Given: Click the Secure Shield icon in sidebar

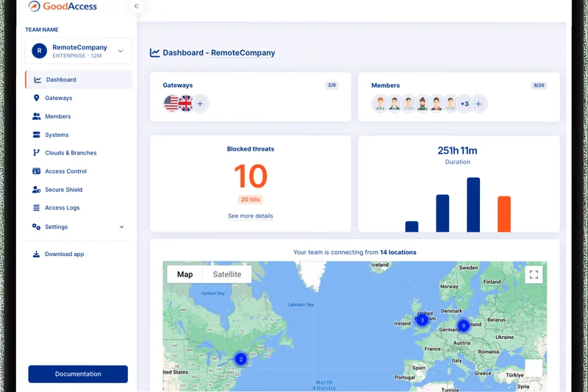Looking at the screenshot, I should (x=37, y=190).
